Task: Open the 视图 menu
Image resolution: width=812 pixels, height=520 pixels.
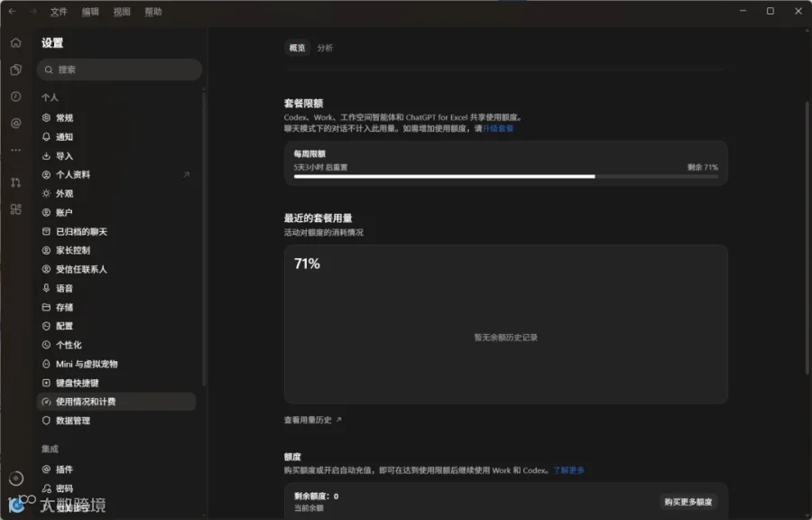Action: [122, 12]
